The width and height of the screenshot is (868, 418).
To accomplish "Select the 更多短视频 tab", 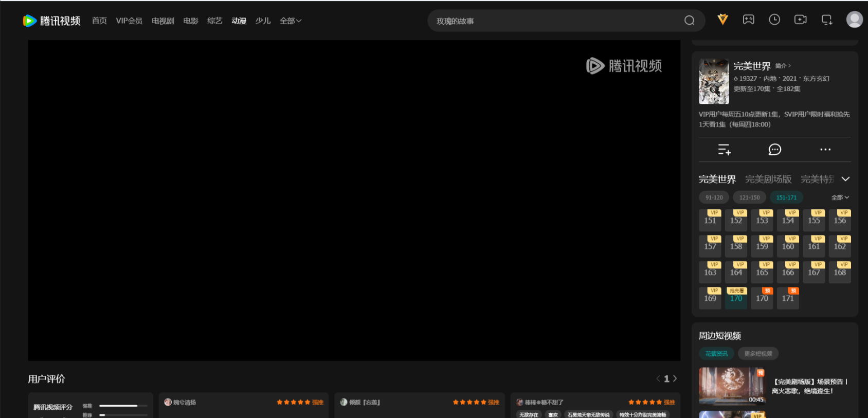I will pos(758,354).
